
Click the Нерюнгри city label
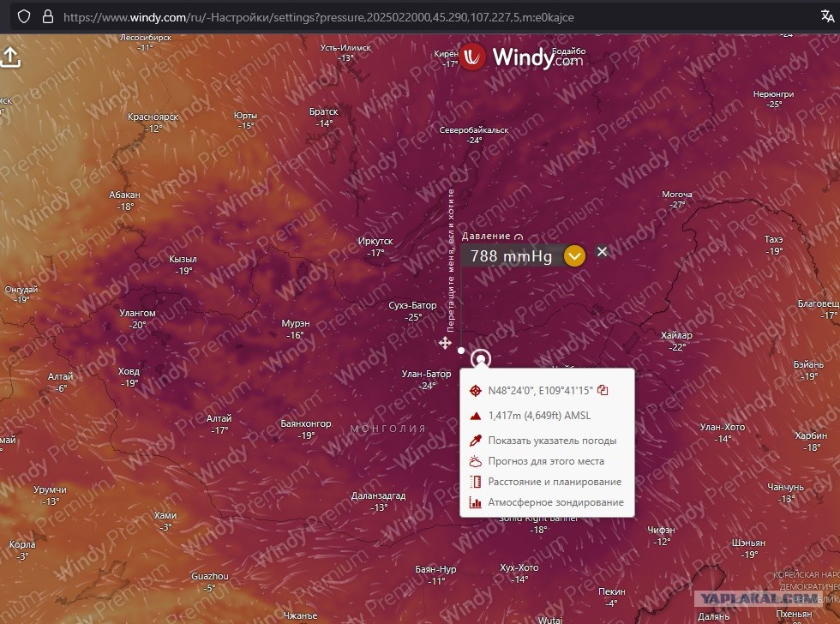773,93
